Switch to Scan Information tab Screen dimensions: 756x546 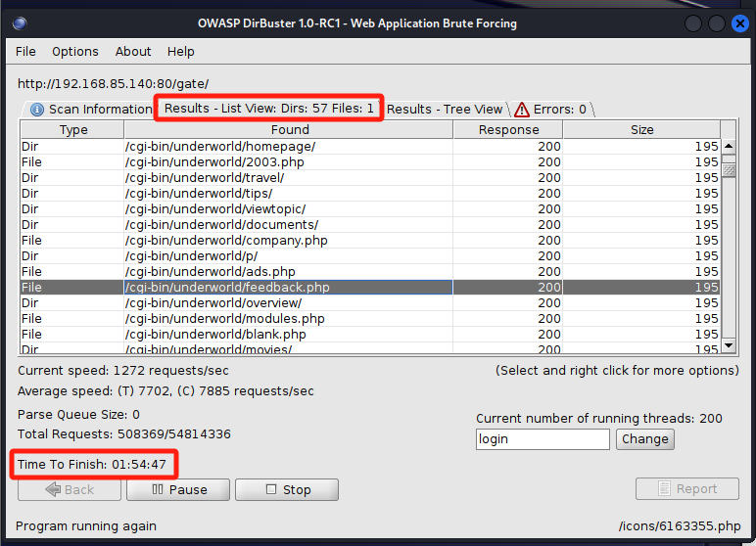pyautogui.click(x=90, y=110)
